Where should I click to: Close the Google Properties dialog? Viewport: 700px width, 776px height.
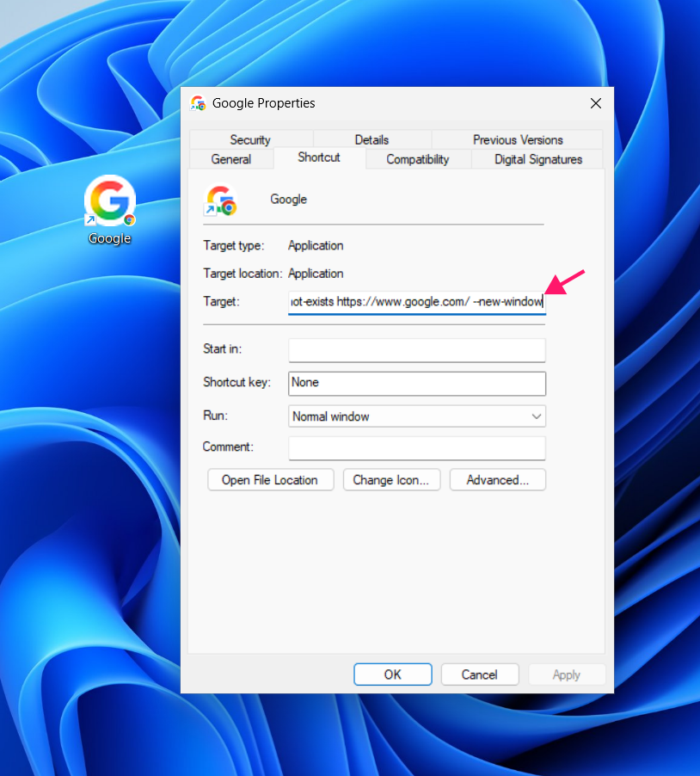596,103
